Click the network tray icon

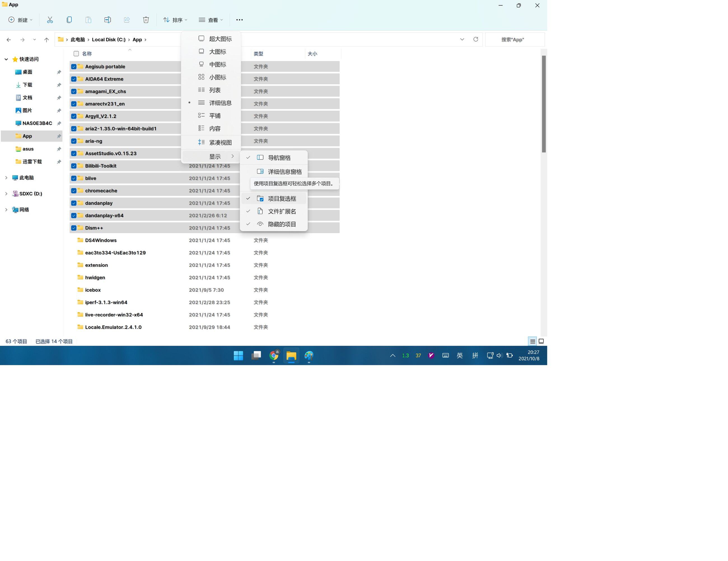490,356
